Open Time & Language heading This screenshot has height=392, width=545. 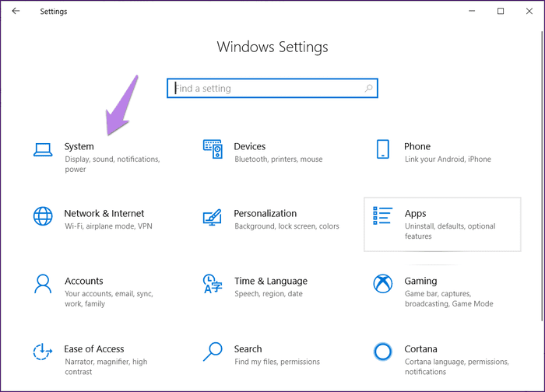coord(271,281)
